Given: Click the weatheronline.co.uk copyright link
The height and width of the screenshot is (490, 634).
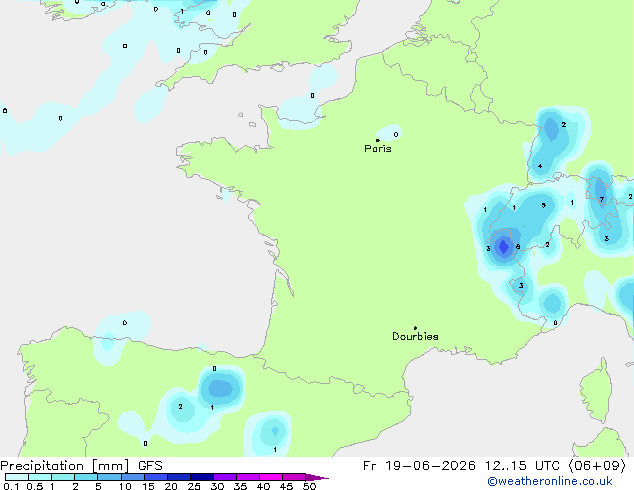Looking at the screenshot, I should pos(550,481).
